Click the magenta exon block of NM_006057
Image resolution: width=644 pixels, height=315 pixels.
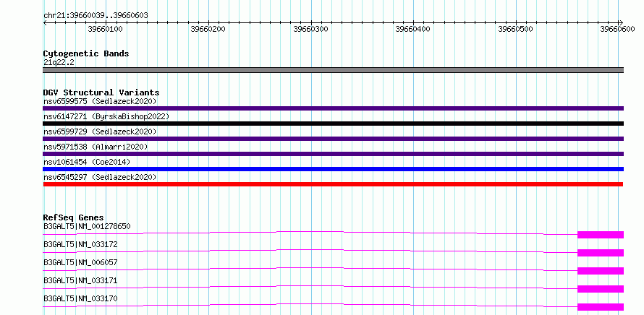tap(601, 271)
